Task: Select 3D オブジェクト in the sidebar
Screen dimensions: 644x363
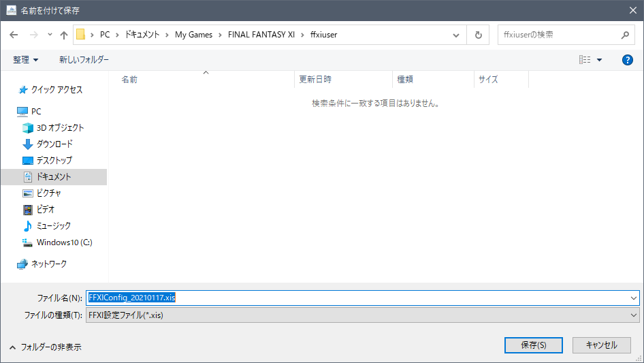Action: 60,127
